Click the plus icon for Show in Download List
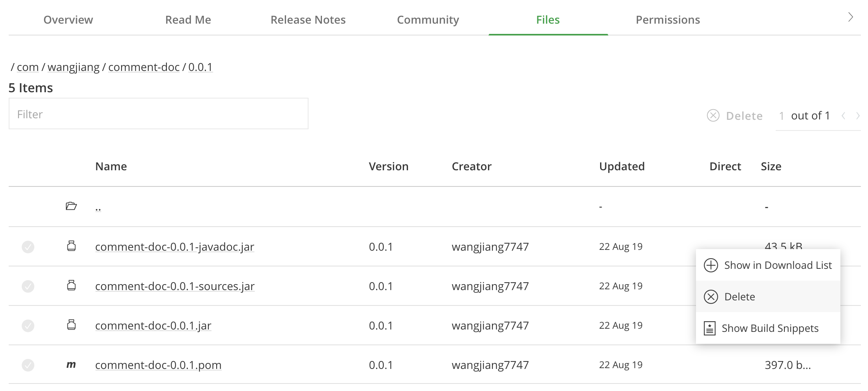Image resolution: width=868 pixels, height=391 pixels. click(711, 265)
